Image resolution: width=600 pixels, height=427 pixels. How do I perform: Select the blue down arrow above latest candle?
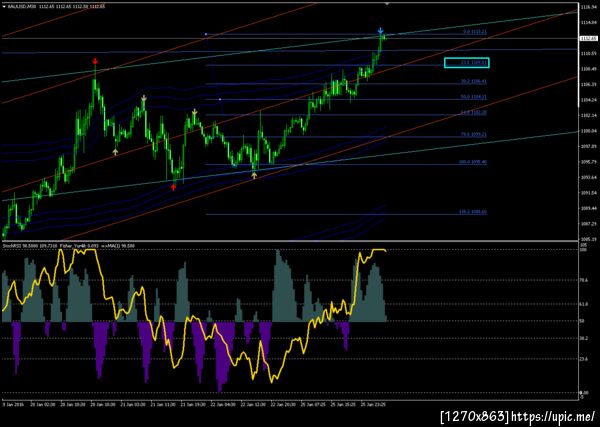380,31
